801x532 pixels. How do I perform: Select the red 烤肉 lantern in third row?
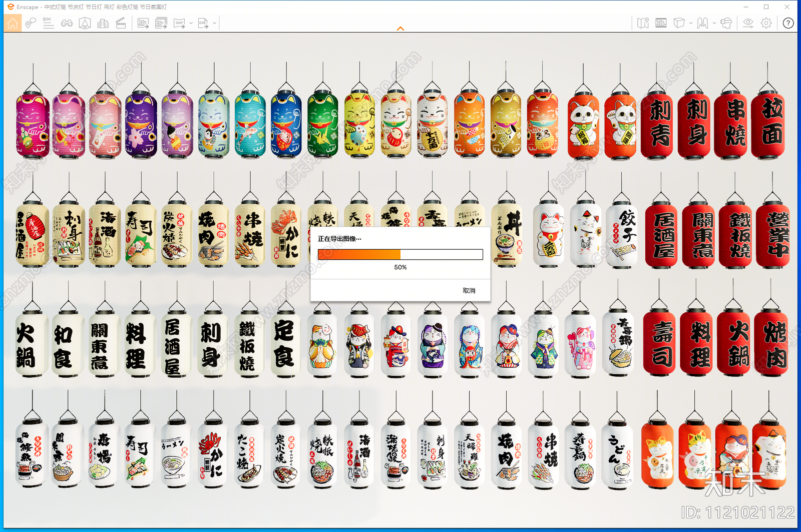(771, 343)
